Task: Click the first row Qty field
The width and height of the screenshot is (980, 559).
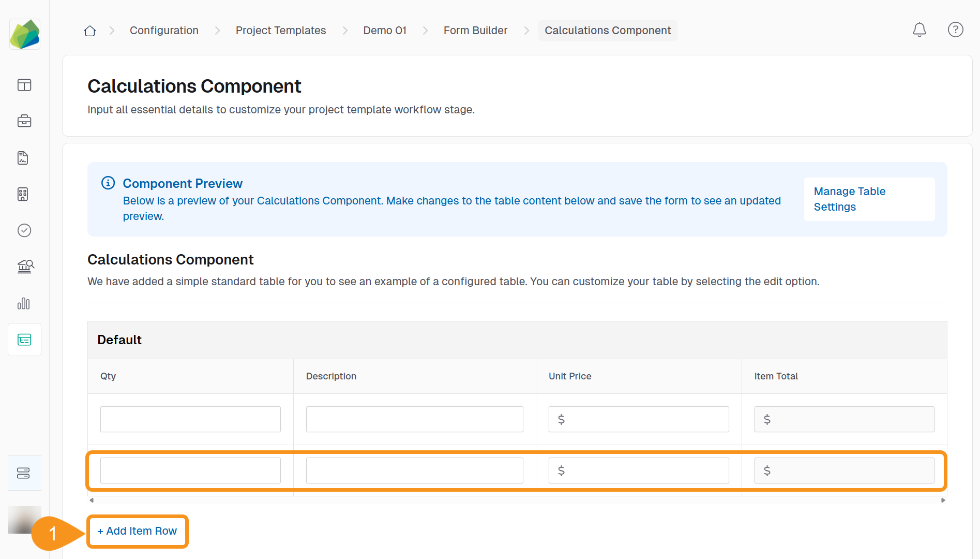Action: (190, 419)
